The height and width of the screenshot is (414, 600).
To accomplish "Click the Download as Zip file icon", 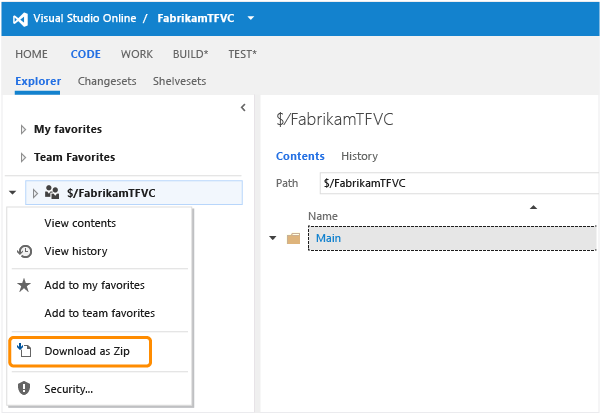I will click(24, 350).
